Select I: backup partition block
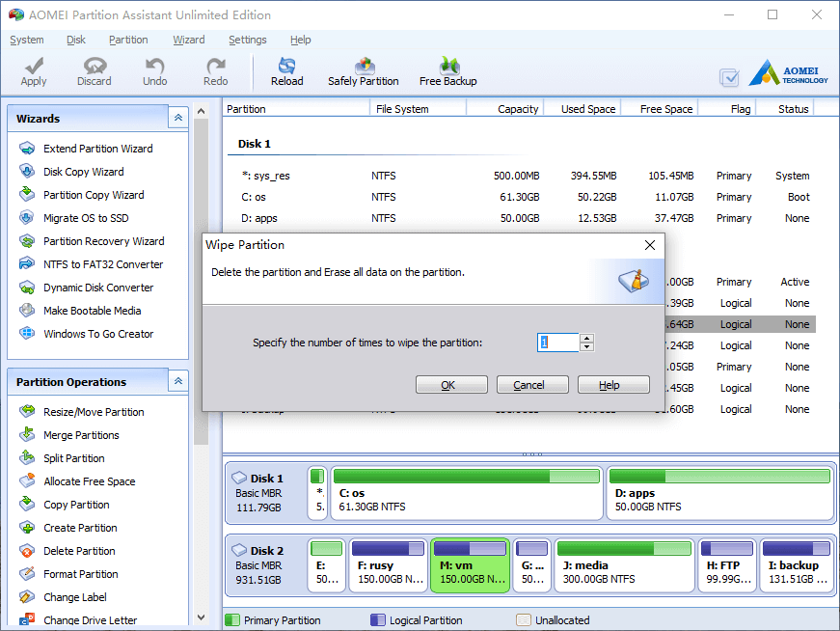Image resolution: width=840 pixels, height=631 pixels. click(x=797, y=565)
